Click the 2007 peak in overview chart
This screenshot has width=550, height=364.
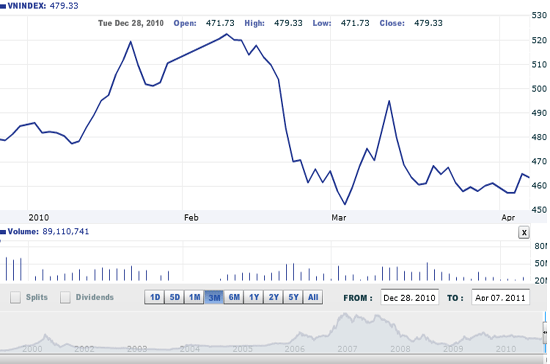[345, 315]
